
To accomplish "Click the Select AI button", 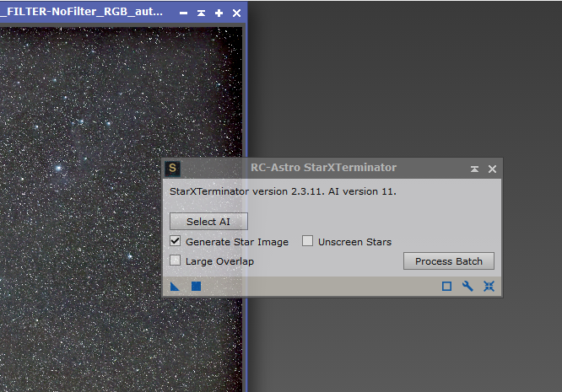I will pos(208,221).
